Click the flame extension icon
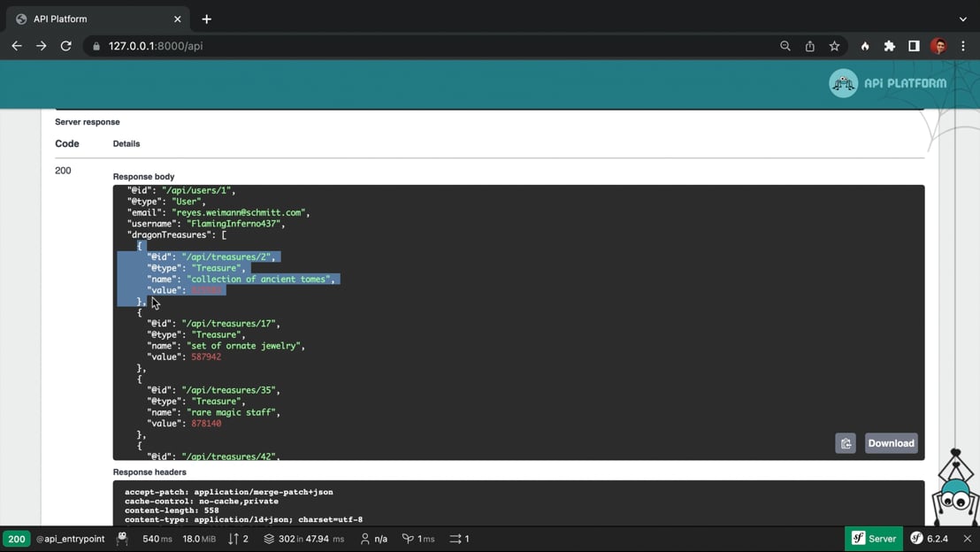 [x=865, y=46]
